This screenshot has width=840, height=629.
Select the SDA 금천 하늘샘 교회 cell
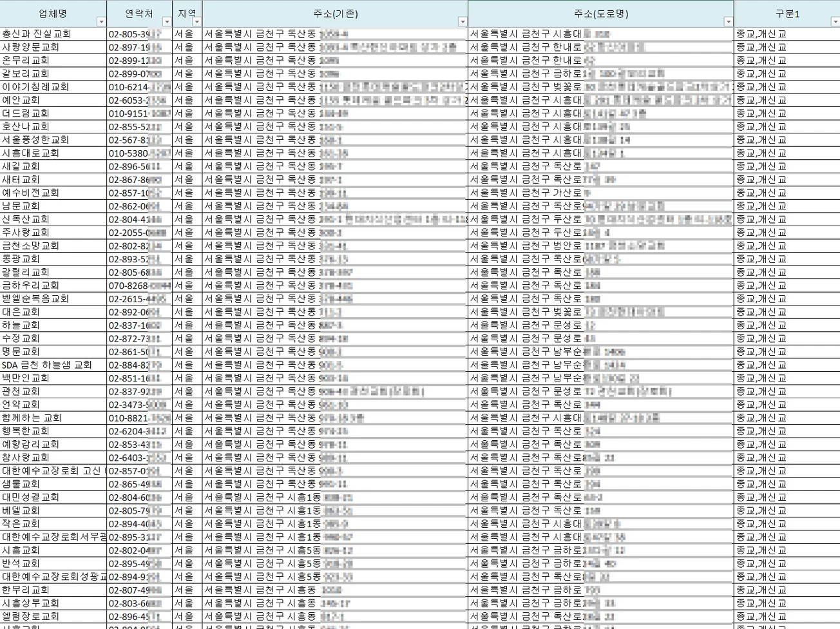tap(53, 365)
